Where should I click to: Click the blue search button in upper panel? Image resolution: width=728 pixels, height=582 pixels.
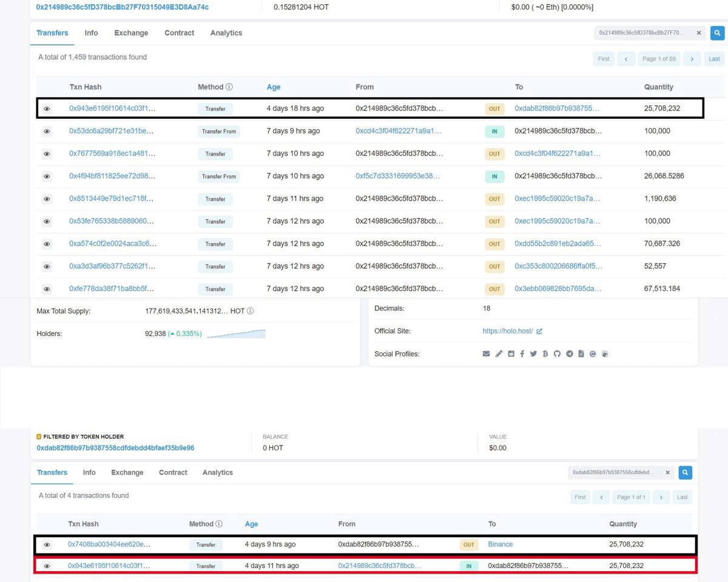pyautogui.click(x=717, y=33)
